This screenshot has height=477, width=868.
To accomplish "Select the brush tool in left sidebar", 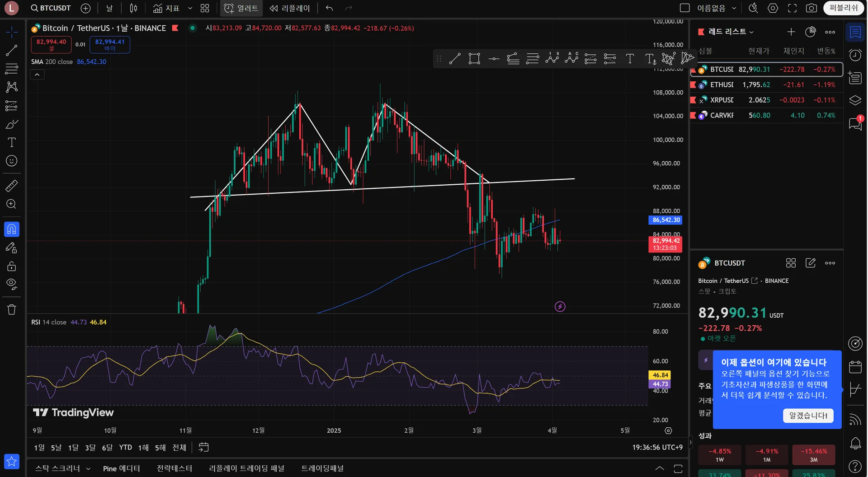I will (x=12, y=124).
